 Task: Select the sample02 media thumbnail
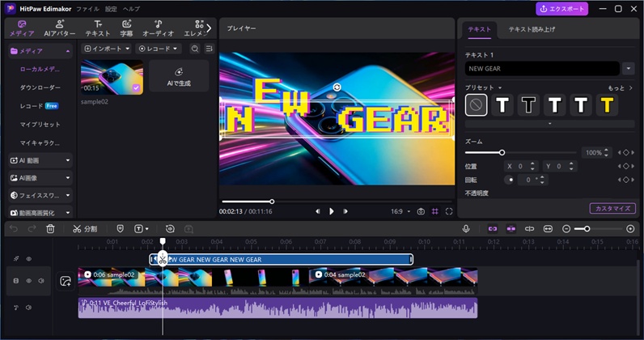(112, 77)
